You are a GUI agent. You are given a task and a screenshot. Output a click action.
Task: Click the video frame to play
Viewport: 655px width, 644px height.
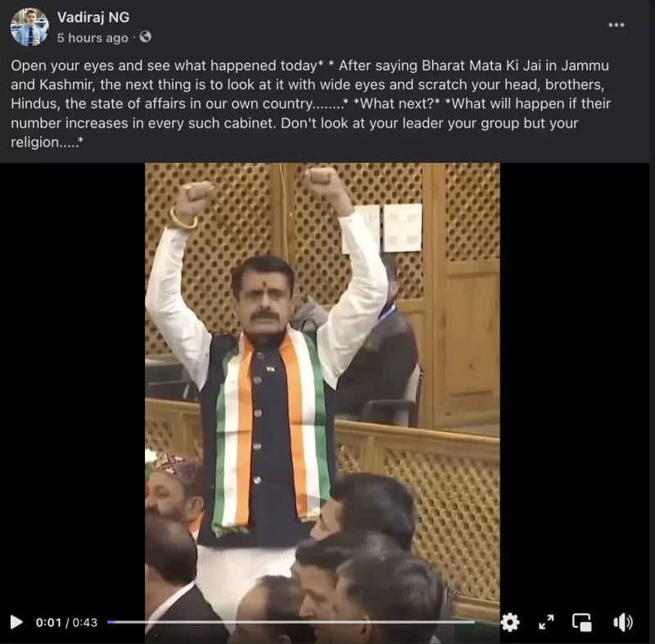pyautogui.click(x=322, y=388)
